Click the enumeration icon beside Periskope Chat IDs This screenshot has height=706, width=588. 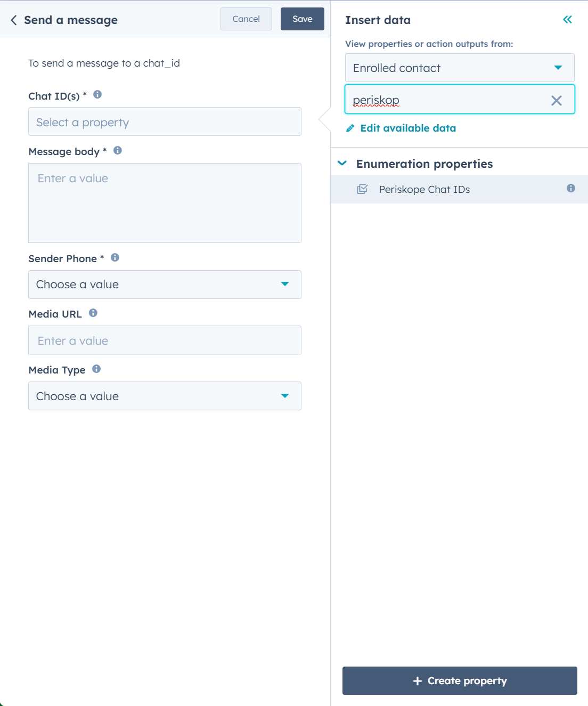click(x=362, y=189)
